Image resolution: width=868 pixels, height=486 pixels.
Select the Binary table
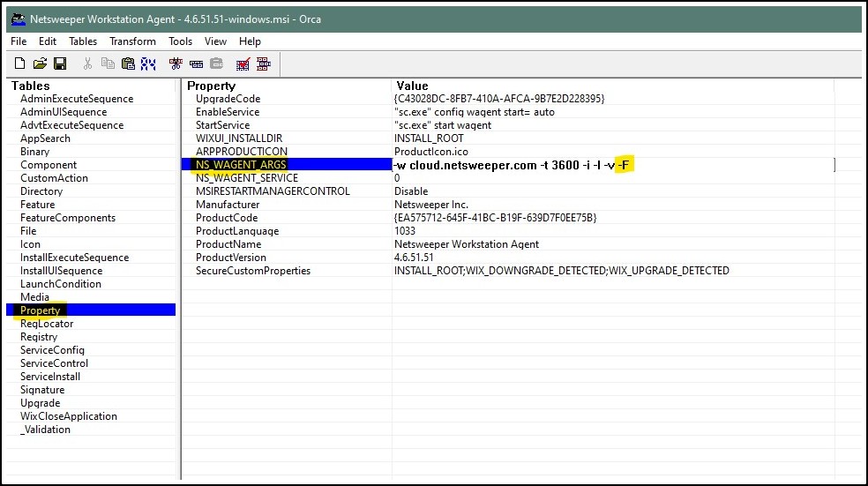click(x=35, y=152)
